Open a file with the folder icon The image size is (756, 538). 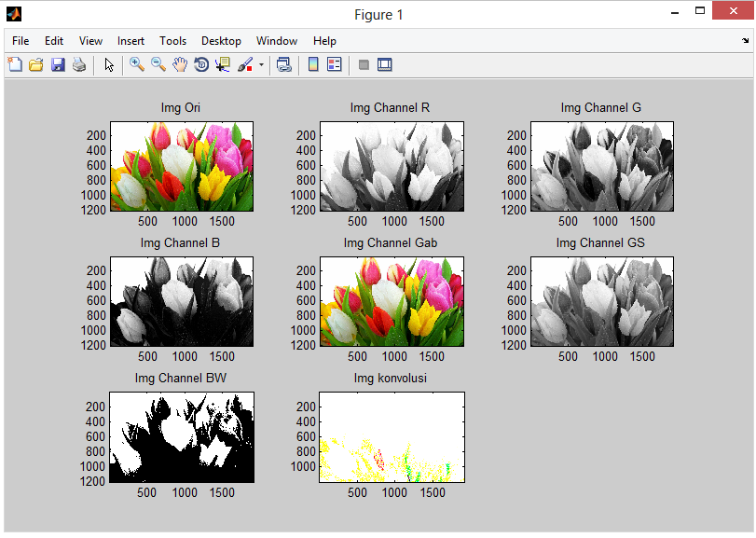pyautogui.click(x=36, y=64)
